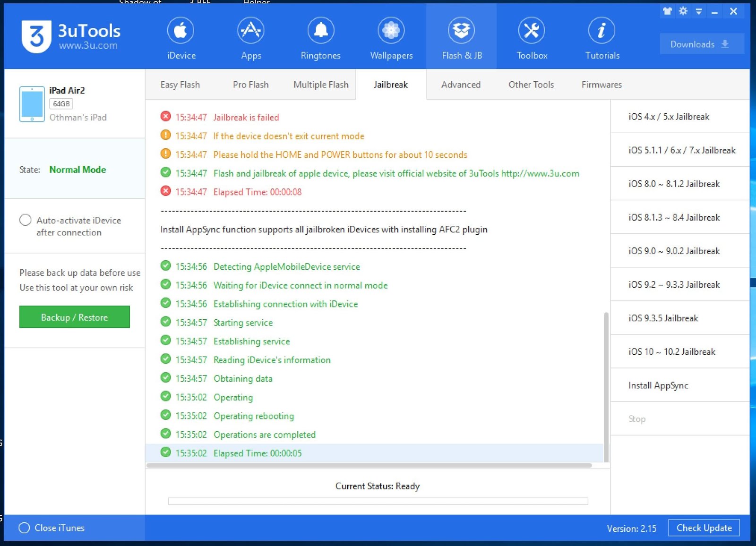Image resolution: width=756 pixels, height=546 pixels.
Task: Switch to the Pro Flash tab
Action: click(x=250, y=85)
